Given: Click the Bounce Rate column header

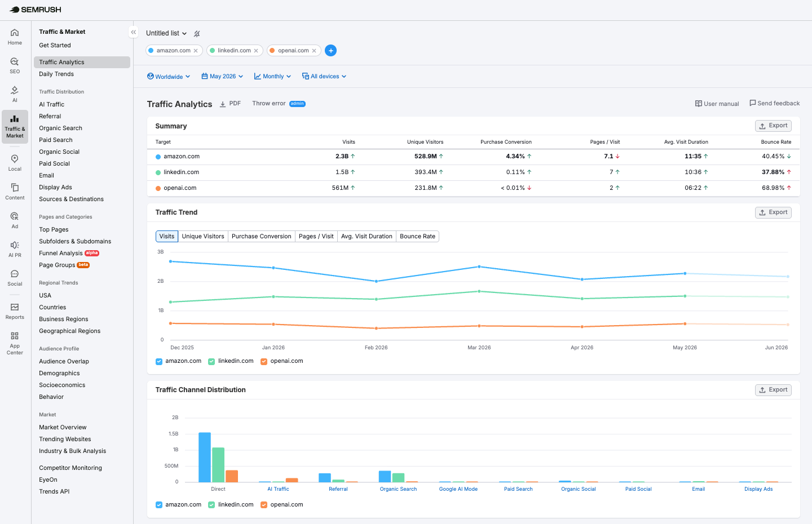Looking at the screenshot, I should pos(776,142).
